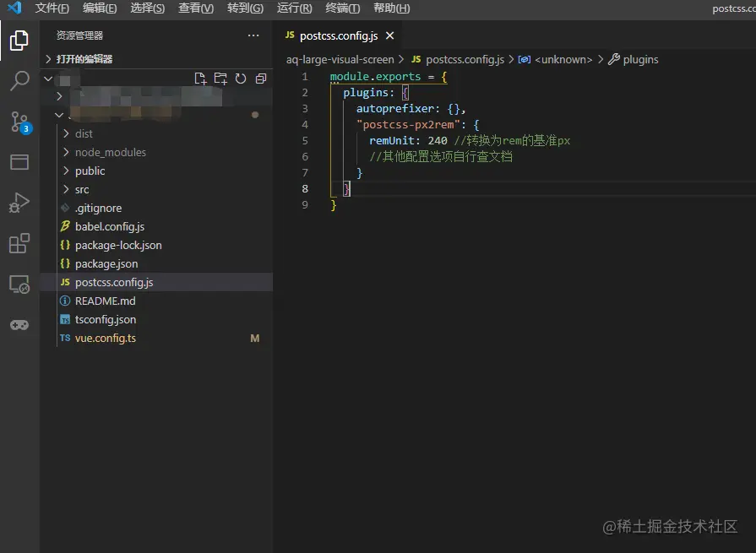Image resolution: width=756 pixels, height=553 pixels.
Task: Open Source Control view with badge
Action: (x=19, y=122)
